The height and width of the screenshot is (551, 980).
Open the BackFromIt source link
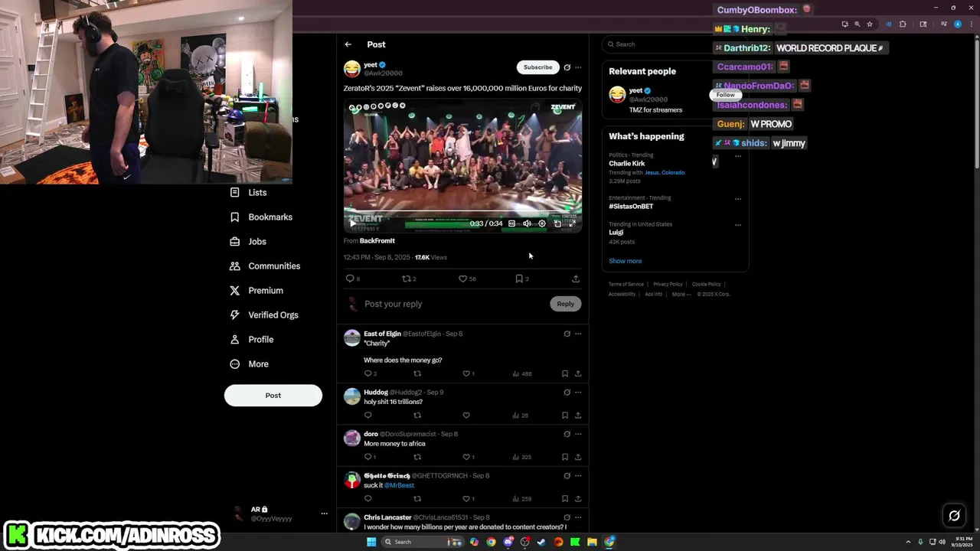coord(377,241)
